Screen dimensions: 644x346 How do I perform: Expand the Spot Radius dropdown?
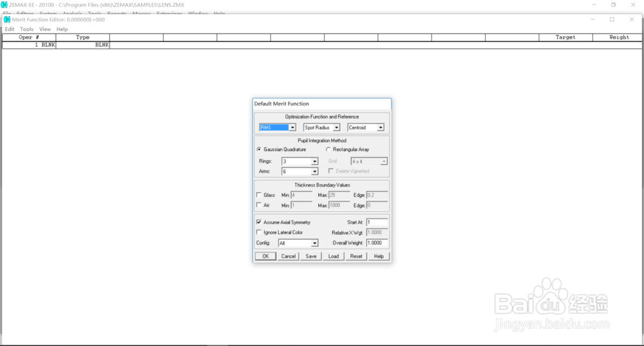click(336, 127)
